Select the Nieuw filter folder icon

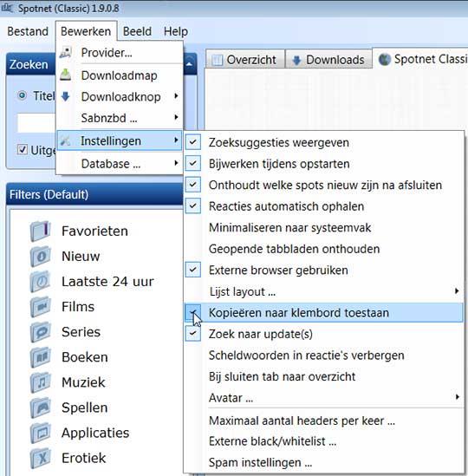(41, 257)
